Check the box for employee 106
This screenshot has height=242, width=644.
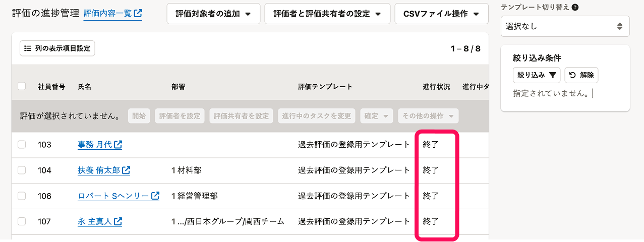22,196
